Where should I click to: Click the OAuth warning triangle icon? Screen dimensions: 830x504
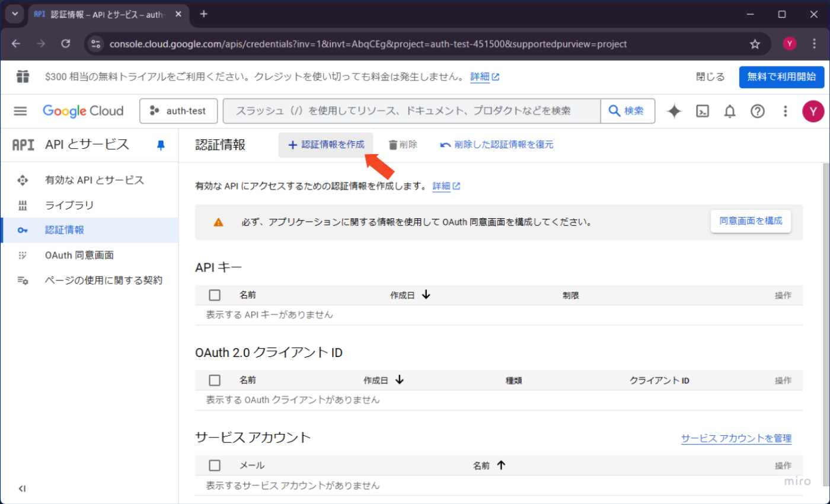tap(219, 222)
